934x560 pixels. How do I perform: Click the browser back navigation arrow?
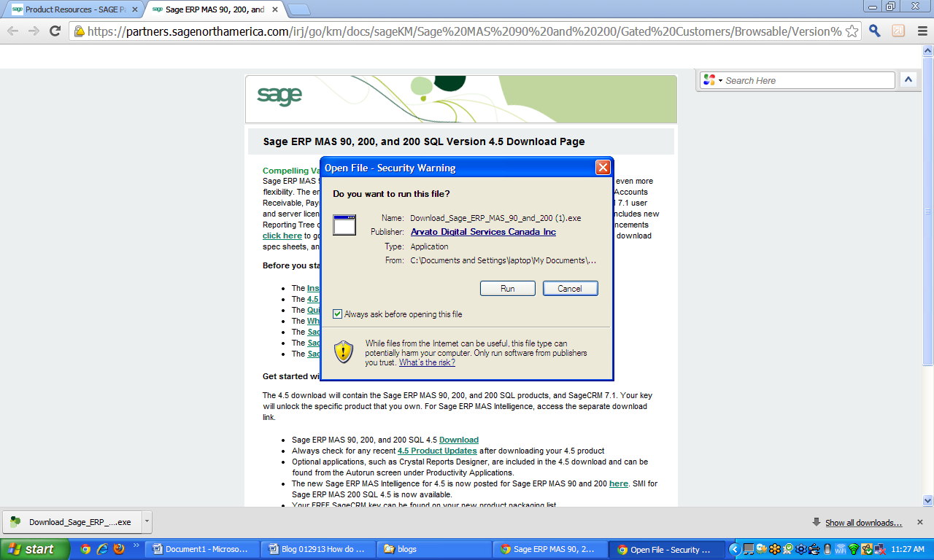[12, 31]
